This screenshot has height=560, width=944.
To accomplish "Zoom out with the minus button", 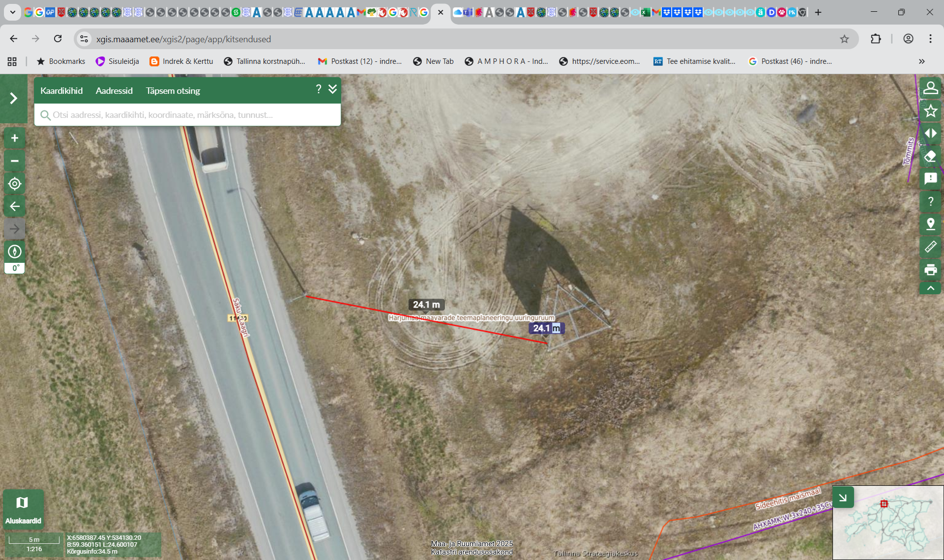I will (x=15, y=161).
